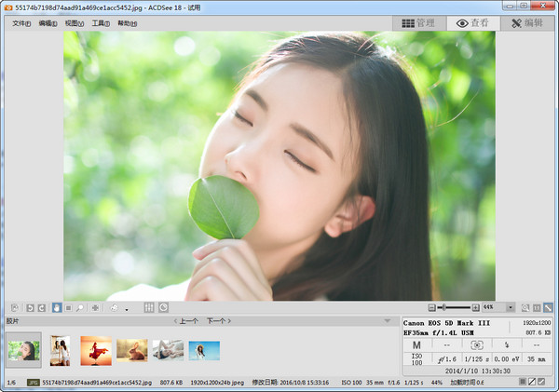Select the zoom magnifier tool

tap(80, 307)
